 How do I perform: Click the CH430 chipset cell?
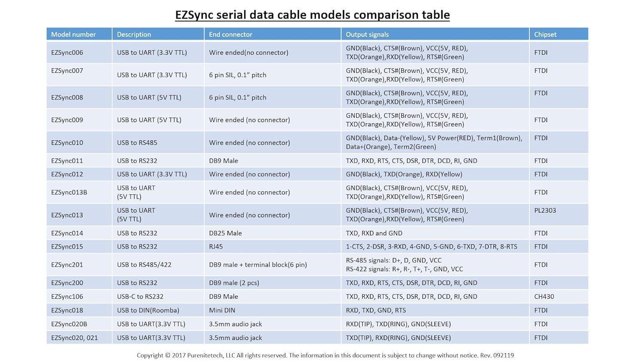[544, 296]
